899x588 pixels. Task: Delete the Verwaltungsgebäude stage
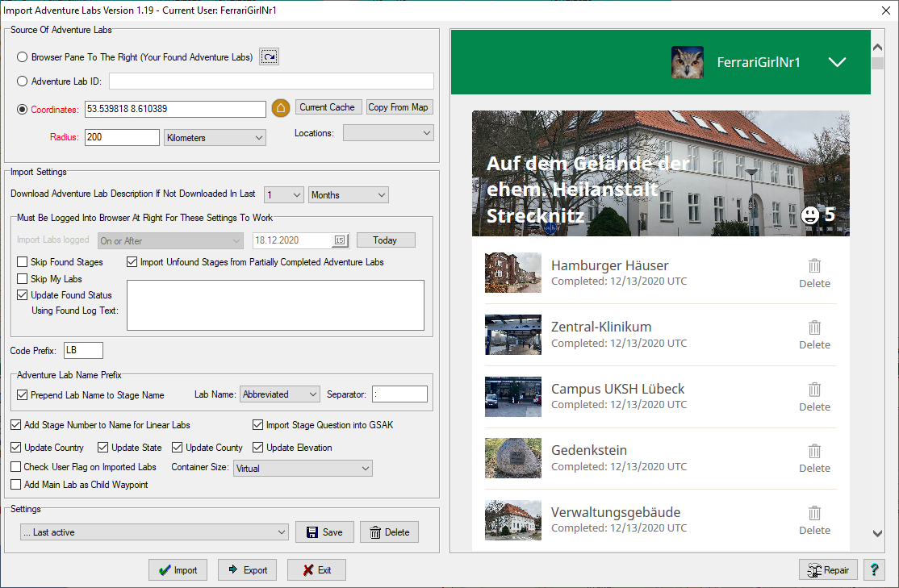(x=814, y=519)
